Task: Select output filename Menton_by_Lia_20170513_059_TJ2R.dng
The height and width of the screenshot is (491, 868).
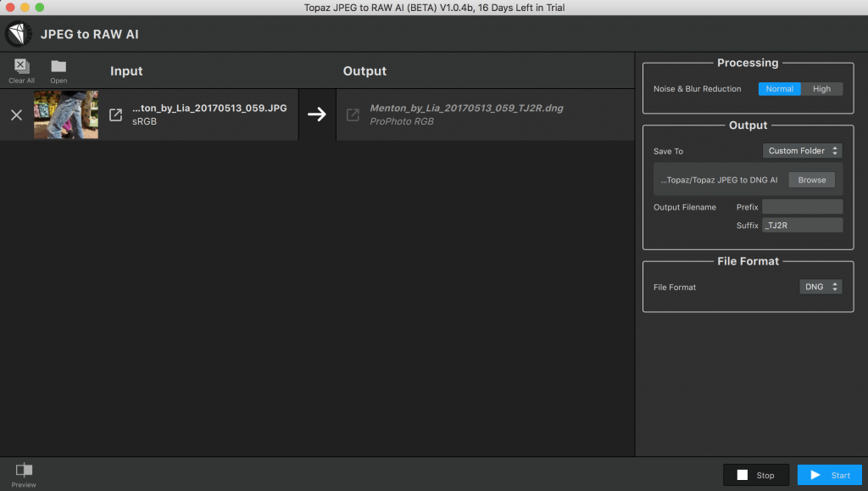Action: [466, 108]
